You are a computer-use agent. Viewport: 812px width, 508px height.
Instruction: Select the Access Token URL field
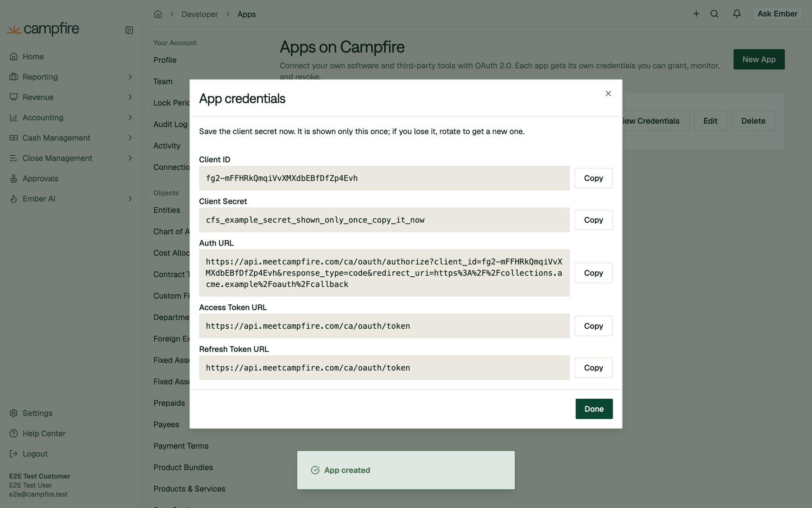pyautogui.click(x=384, y=326)
